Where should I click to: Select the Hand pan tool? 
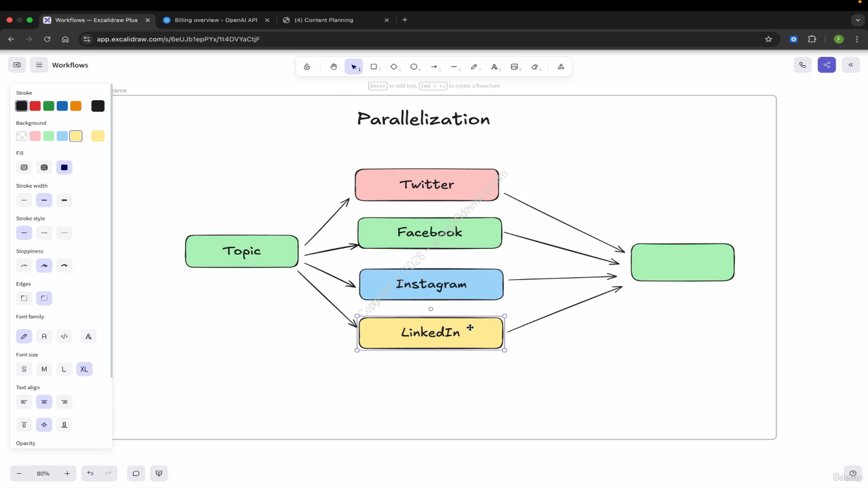click(333, 66)
